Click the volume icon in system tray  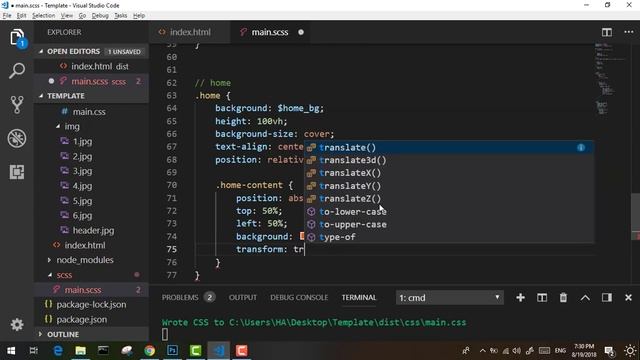coord(517,351)
